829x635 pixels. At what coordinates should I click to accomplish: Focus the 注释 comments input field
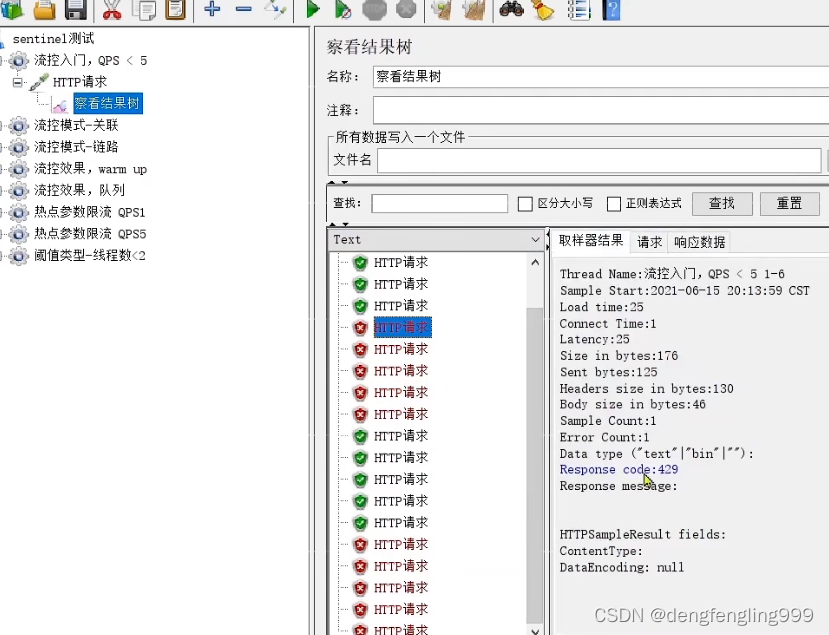tap(601, 110)
